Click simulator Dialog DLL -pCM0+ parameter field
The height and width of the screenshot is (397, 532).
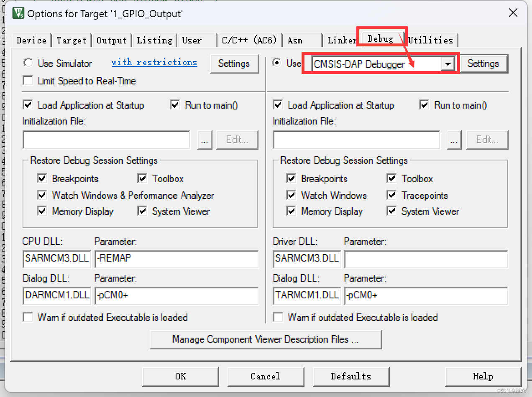(176, 295)
